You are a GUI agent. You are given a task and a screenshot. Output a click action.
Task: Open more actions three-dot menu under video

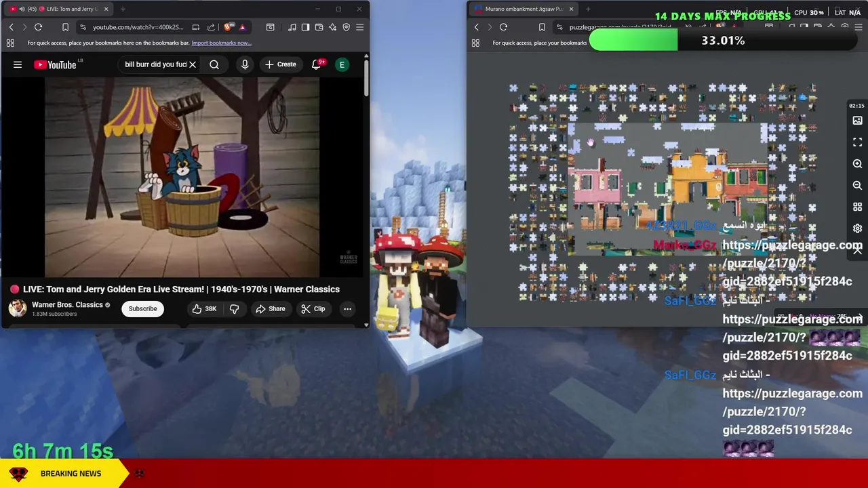(x=347, y=308)
